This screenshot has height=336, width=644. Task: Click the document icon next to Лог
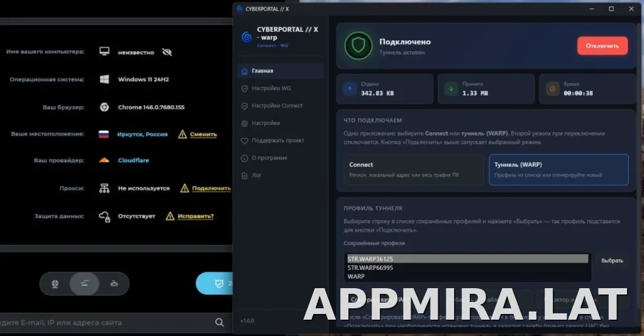245,176
